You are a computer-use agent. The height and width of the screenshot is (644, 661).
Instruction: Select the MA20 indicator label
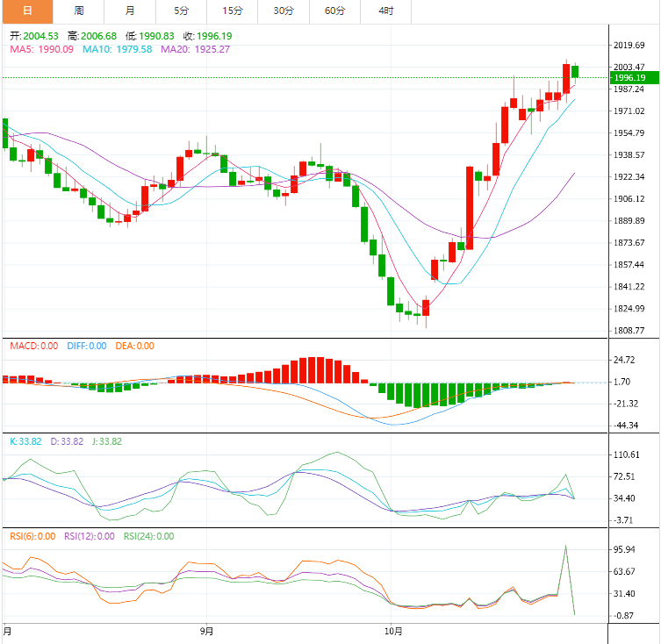[x=195, y=49]
